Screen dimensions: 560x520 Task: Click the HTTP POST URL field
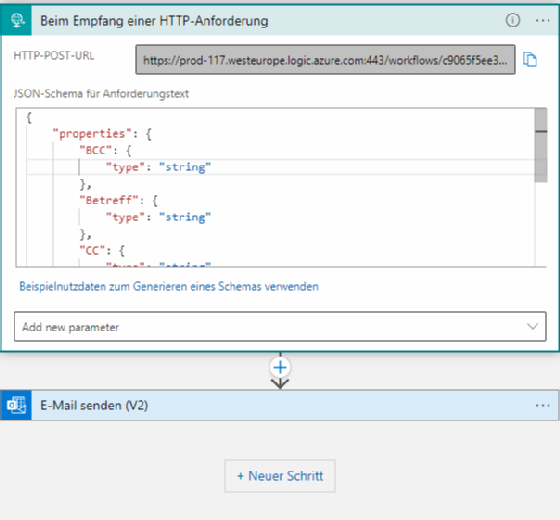click(325, 60)
